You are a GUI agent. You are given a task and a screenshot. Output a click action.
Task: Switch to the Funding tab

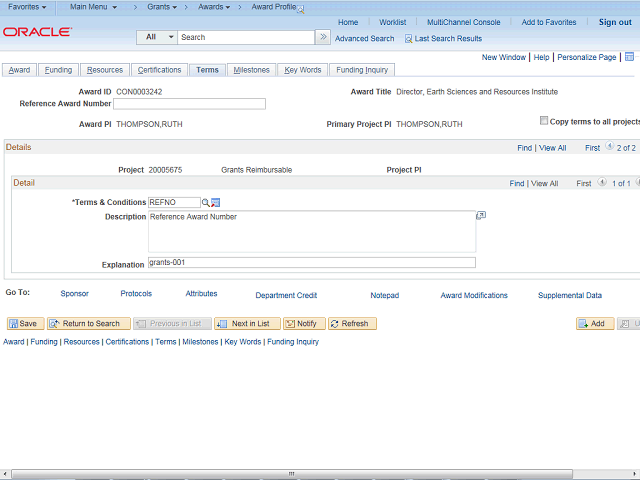[x=58, y=70]
